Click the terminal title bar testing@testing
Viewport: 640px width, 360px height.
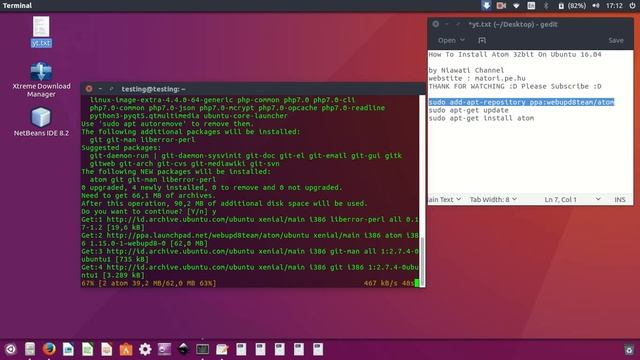[x=153, y=89]
